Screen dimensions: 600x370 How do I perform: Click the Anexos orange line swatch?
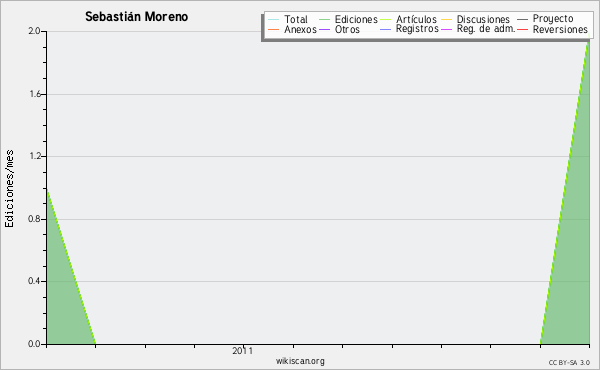274,29
